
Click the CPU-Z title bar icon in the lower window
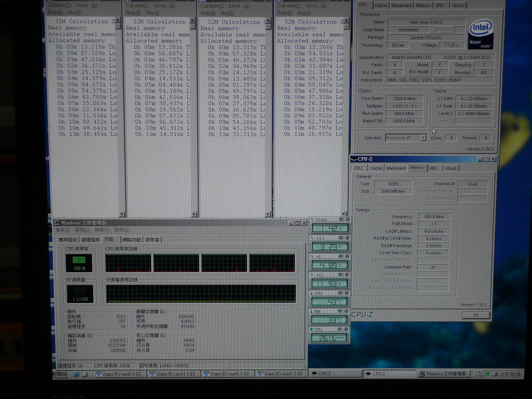(x=354, y=159)
